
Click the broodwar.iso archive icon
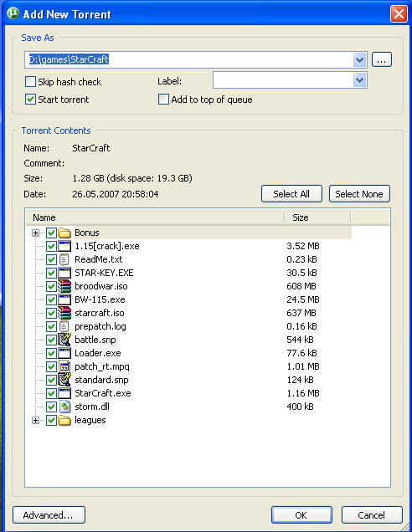pos(64,286)
